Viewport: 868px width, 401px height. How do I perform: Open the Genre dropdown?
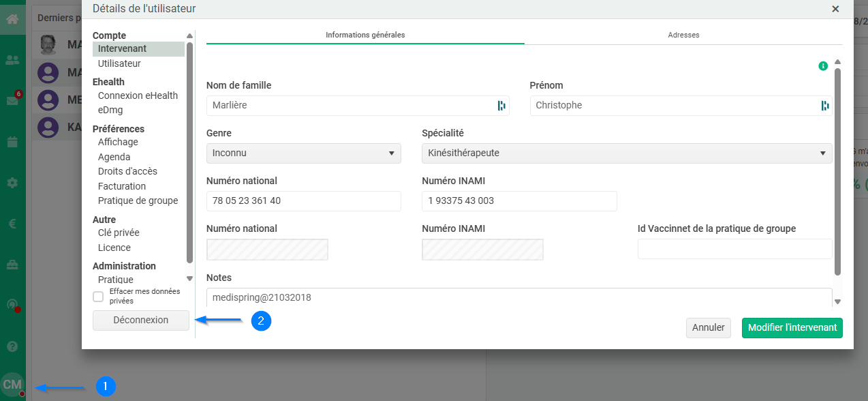click(304, 153)
